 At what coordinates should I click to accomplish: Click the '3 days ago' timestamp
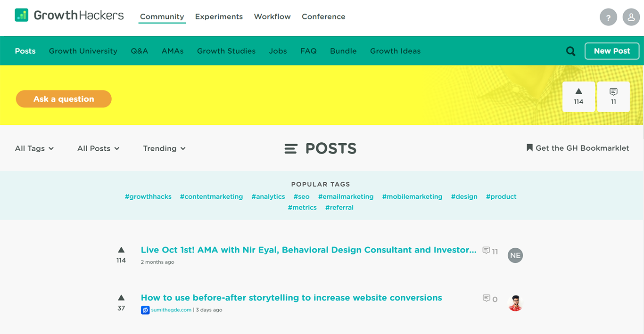click(x=209, y=310)
